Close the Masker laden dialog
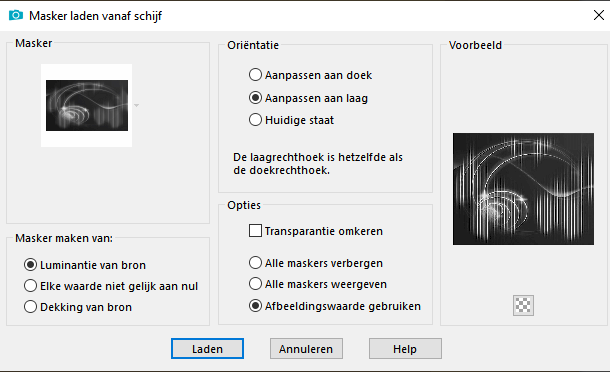Image resolution: width=610 pixels, height=372 pixels. coord(599,15)
